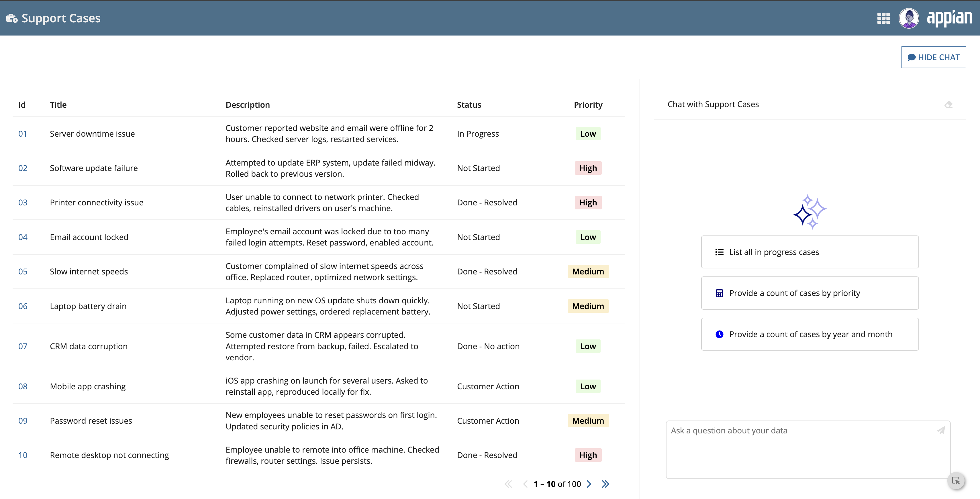Open case 07 link
980x499 pixels.
click(x=23, y=347)
